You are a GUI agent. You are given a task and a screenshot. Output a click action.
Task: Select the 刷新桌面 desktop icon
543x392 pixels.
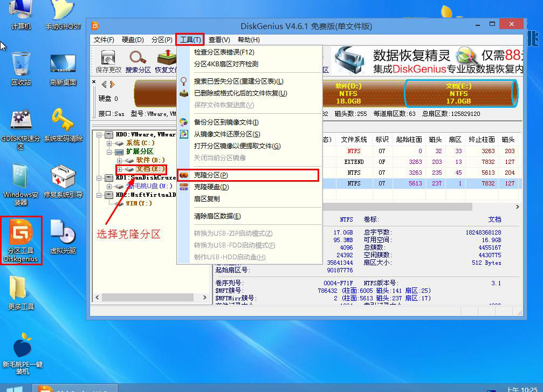coord(63,68)
